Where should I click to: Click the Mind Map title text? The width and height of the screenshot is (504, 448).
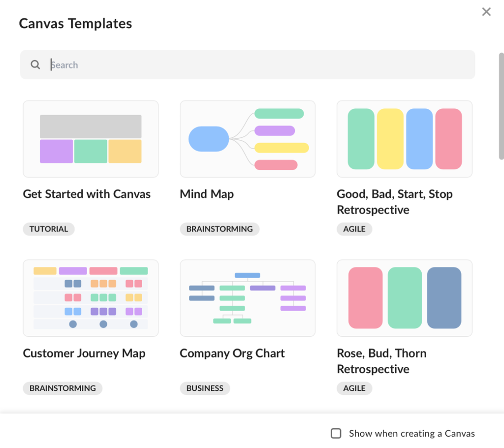pos(207,194)
